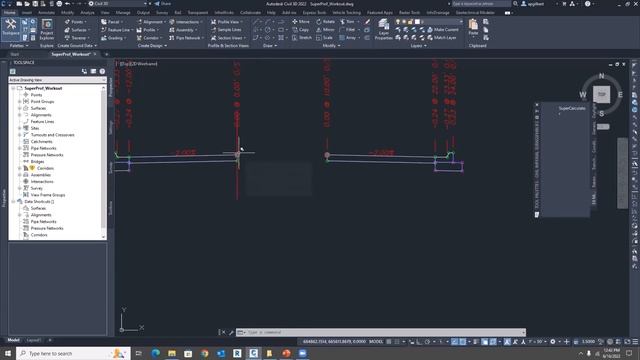Select Corridors in the Toolspace tree
Image resolution: width=640 pixels, height=360 pixels.
coord(45,168)
